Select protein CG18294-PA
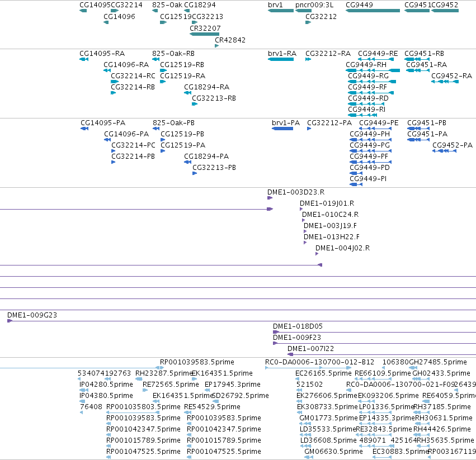The width and height of the screenshot is (476, 460). (206, 157)
